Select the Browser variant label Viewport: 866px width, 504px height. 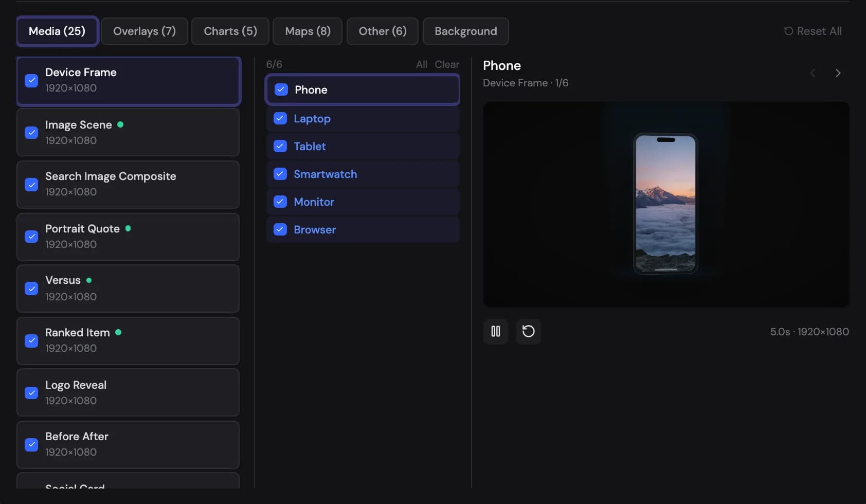pos(315,229)
